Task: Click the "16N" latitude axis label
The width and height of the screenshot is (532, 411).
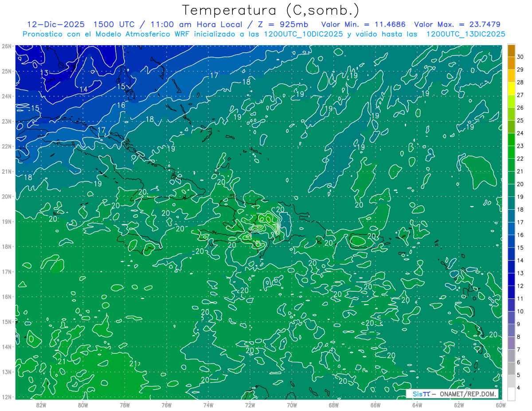Action: 7,297
